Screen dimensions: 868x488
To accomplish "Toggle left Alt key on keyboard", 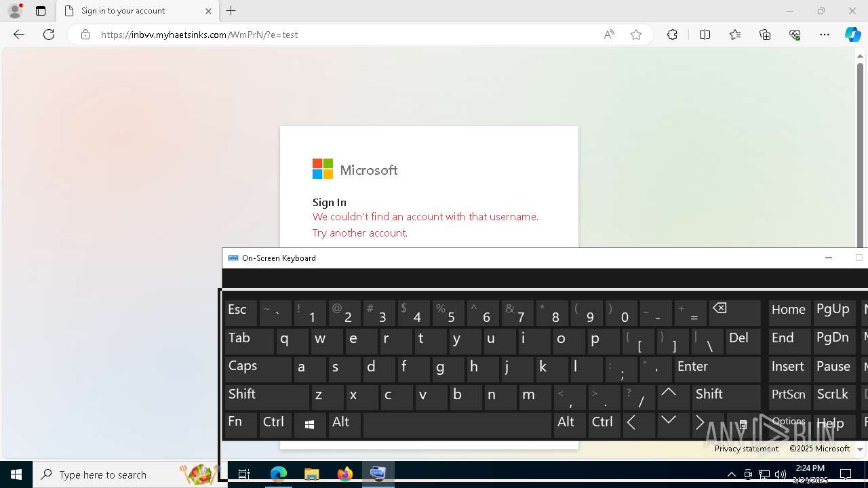I will tap(344, 425).
